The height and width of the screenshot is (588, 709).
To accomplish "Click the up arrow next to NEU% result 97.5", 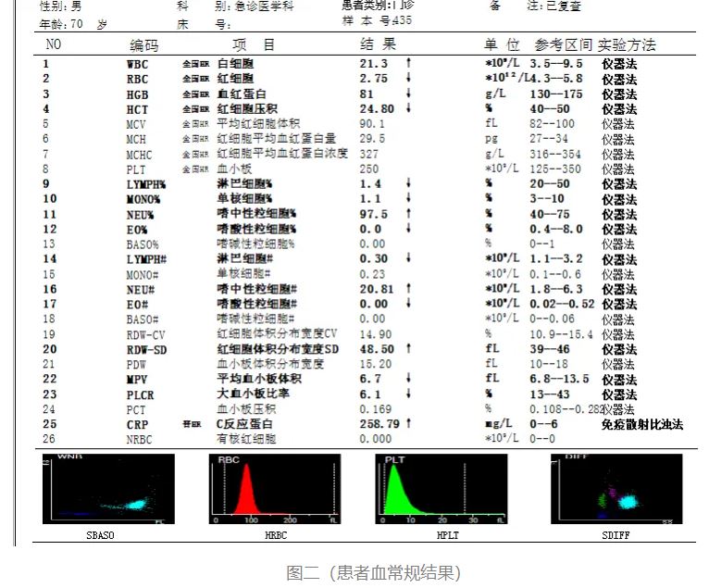I will (x=408, y=214).
